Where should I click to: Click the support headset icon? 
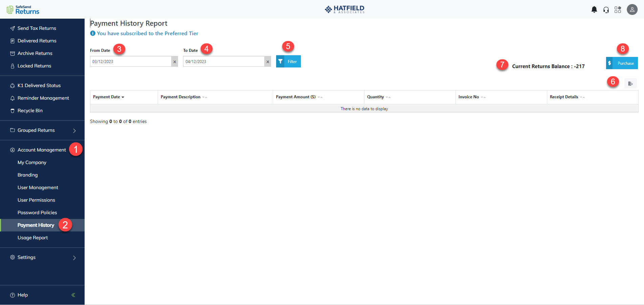(x=606, y=9)
